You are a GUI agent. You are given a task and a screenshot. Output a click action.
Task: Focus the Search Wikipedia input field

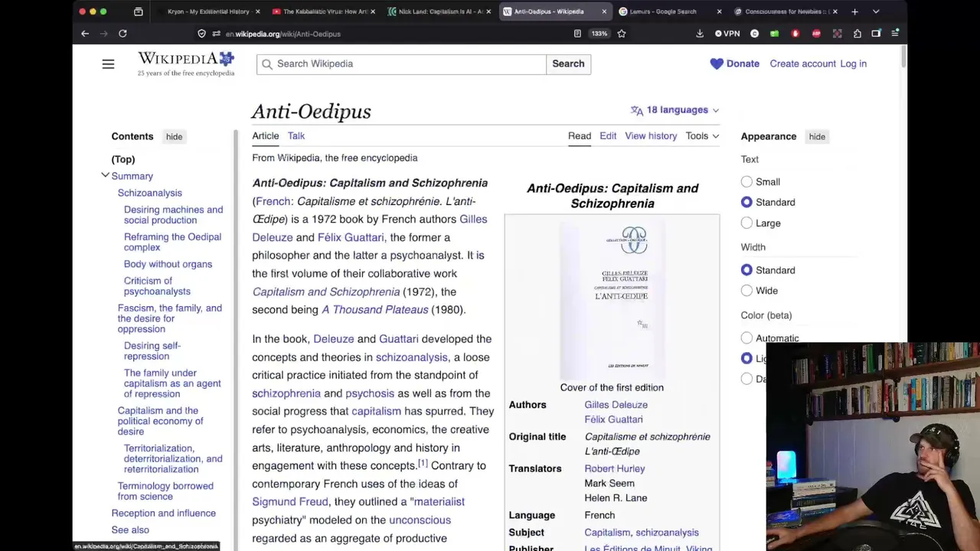coord(401,64)
